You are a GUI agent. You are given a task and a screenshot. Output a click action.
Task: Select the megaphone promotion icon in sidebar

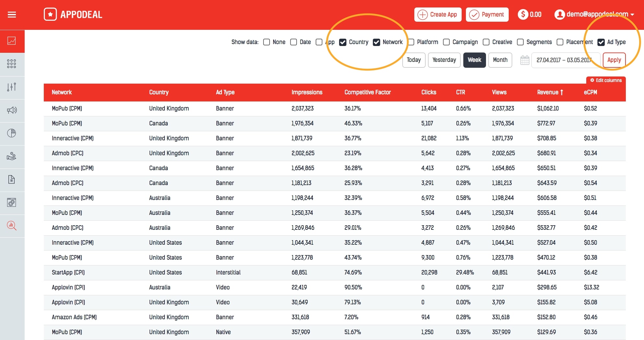pos(12,110)
